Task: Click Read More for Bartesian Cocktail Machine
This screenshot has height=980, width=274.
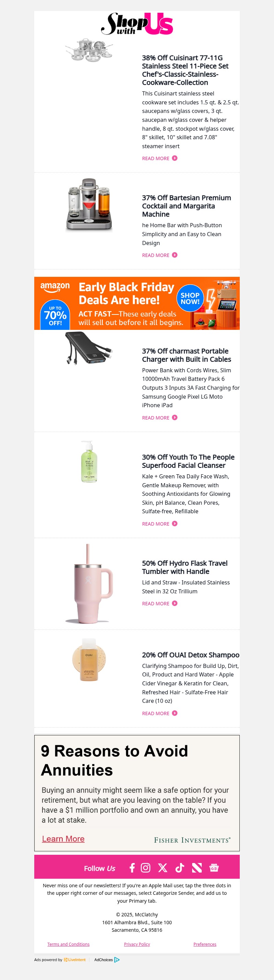Action: 156,255
